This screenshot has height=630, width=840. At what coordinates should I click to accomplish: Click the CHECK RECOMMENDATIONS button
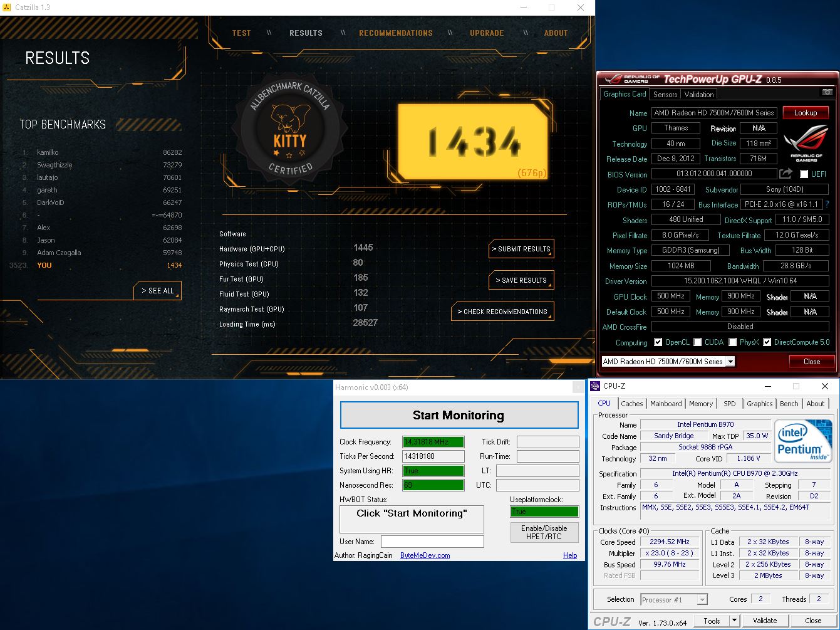(502, 312)
